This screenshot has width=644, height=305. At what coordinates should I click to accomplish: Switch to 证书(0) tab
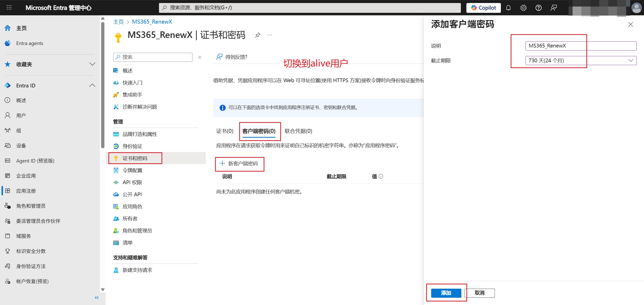coord(225,131)
